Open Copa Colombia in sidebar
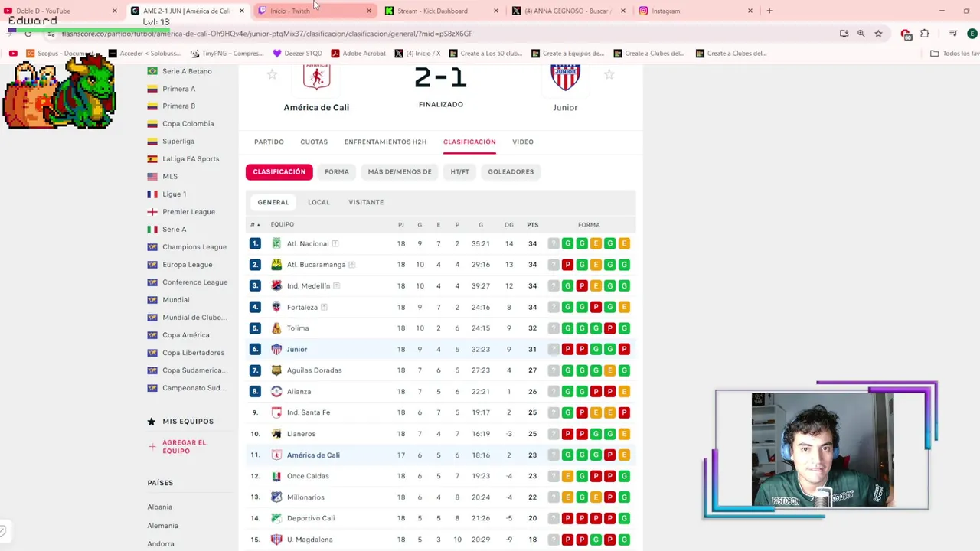This screenshot has width=980, height=551. (188, 124)
